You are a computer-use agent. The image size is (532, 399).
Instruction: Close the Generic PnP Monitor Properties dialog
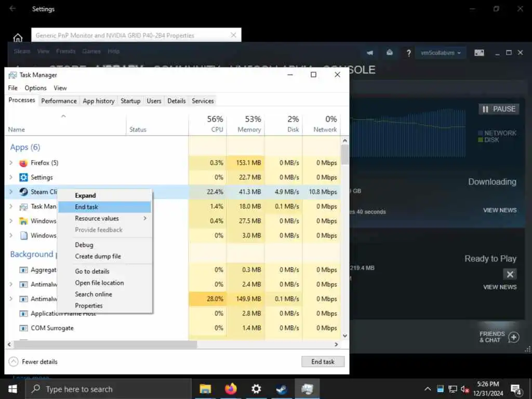(233, 35)
